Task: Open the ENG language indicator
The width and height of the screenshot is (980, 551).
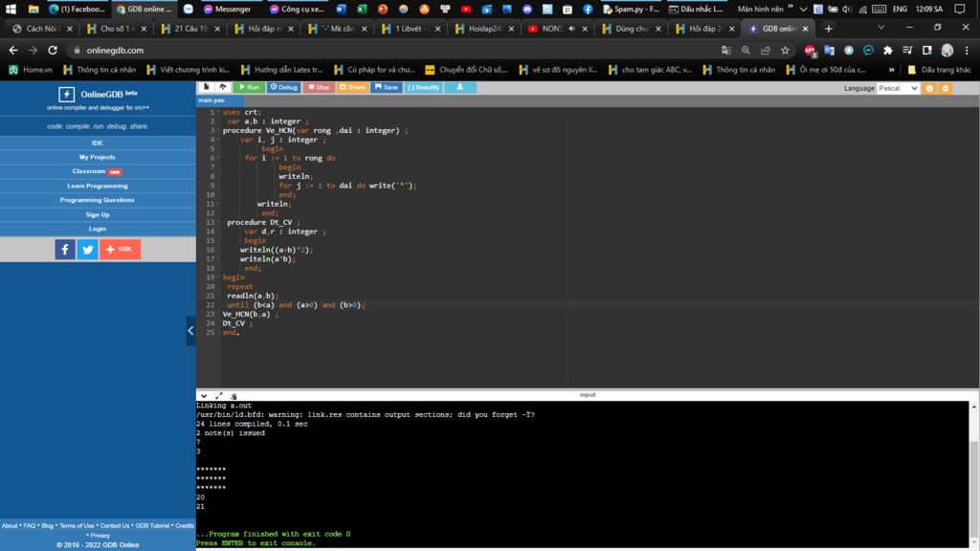Action: pyautogui.click(x=900, y=9)
